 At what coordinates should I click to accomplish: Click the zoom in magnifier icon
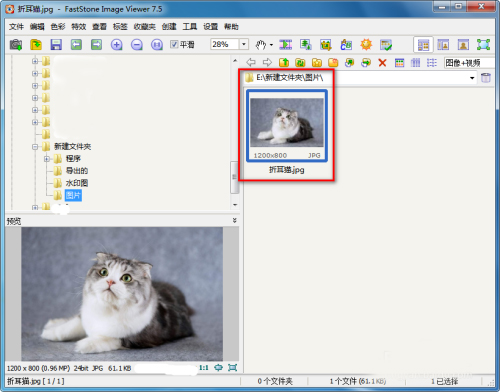pos(116,44)
